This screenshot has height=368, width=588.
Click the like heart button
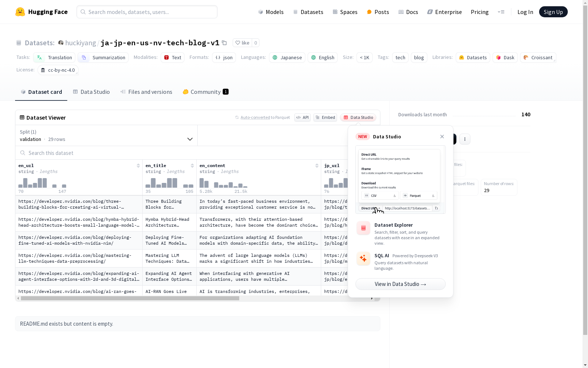point(242,43)
